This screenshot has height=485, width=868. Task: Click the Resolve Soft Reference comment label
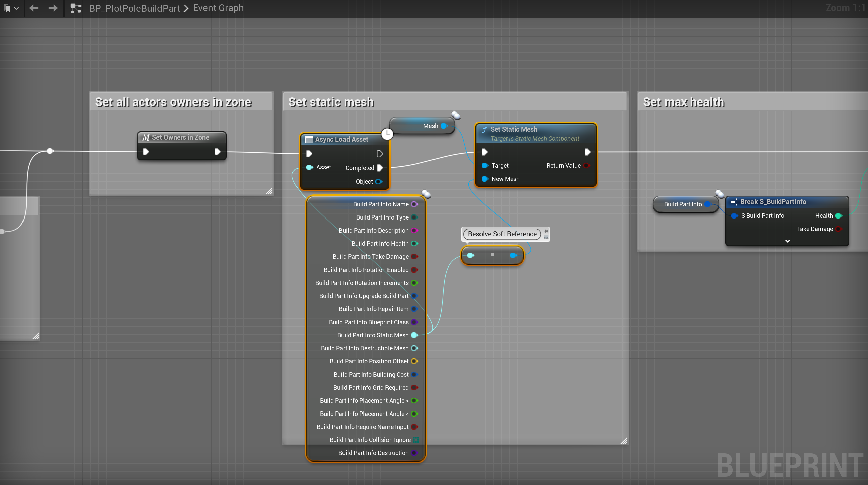tap(502, 234)
